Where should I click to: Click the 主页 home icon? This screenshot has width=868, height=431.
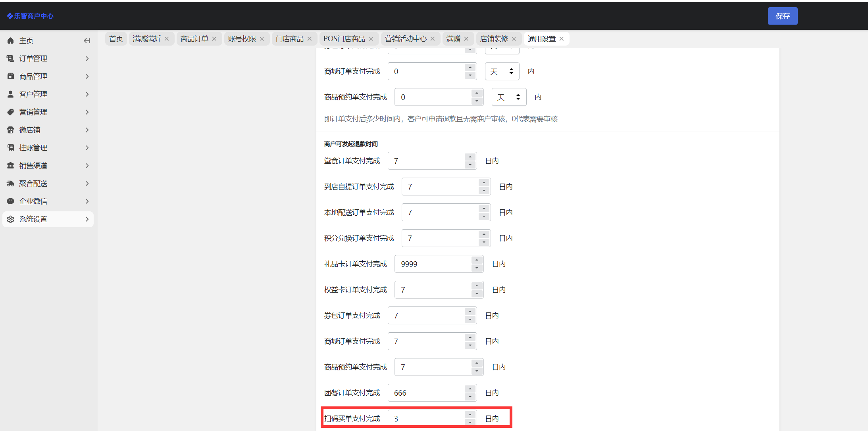11,40
